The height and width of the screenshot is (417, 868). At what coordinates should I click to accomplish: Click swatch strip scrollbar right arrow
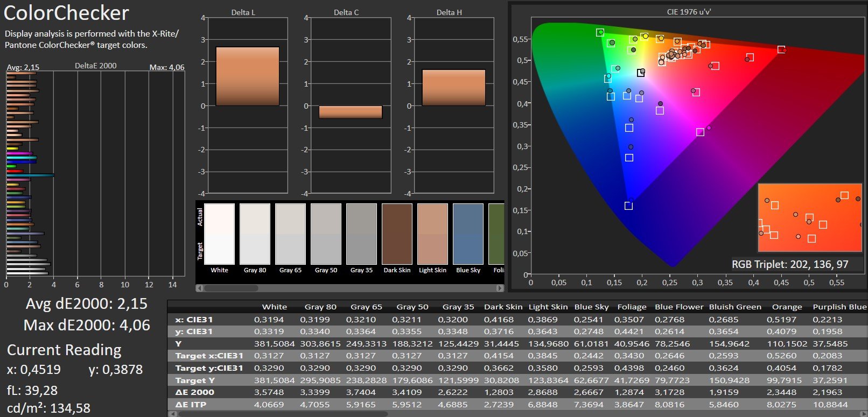coord(500,288)
